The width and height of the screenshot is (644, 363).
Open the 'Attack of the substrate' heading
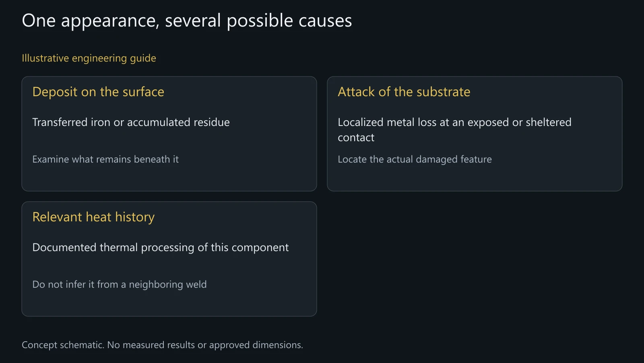[404, 92]
